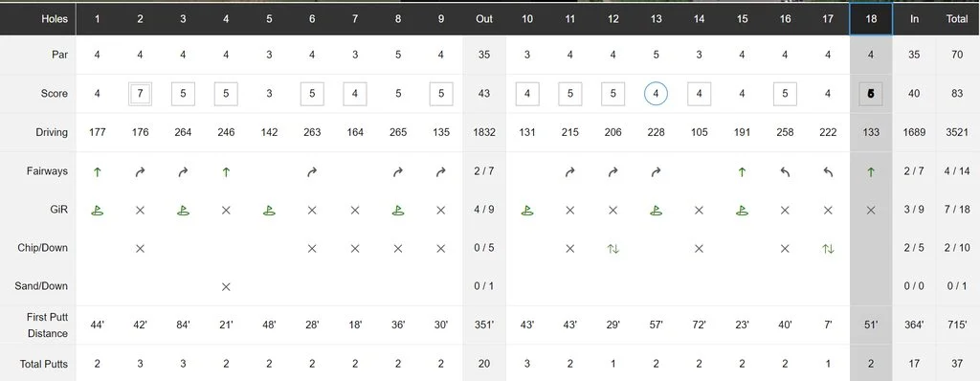Click hole 17 chip up-and-down arrows
This screenshot has width=980, height=381.
click(828, 248)
